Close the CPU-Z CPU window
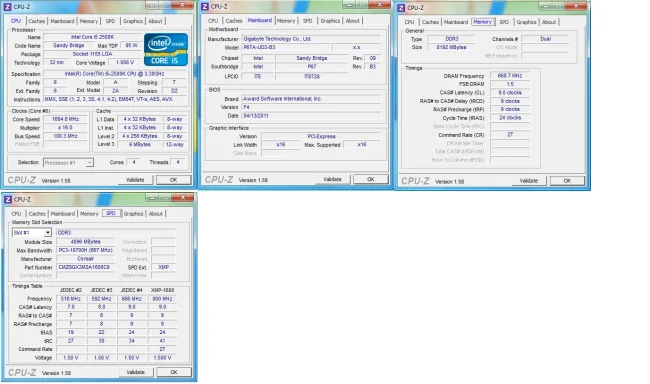This screenshot has width=650, height=384. 182,5
